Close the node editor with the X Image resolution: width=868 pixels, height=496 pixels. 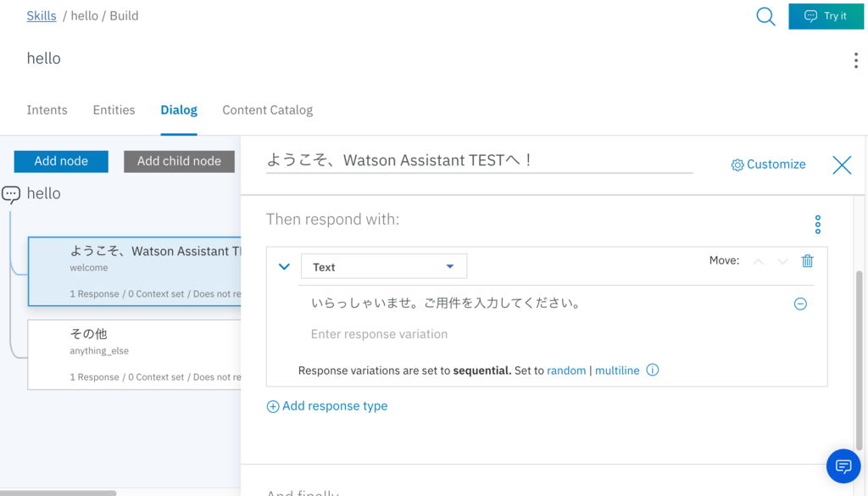(x=842, y=165)
